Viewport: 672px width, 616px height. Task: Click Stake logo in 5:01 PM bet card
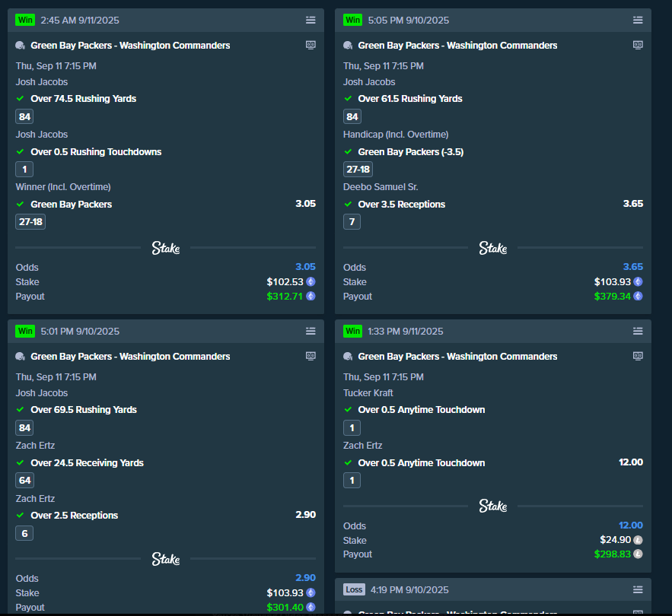tap(165, 559)
